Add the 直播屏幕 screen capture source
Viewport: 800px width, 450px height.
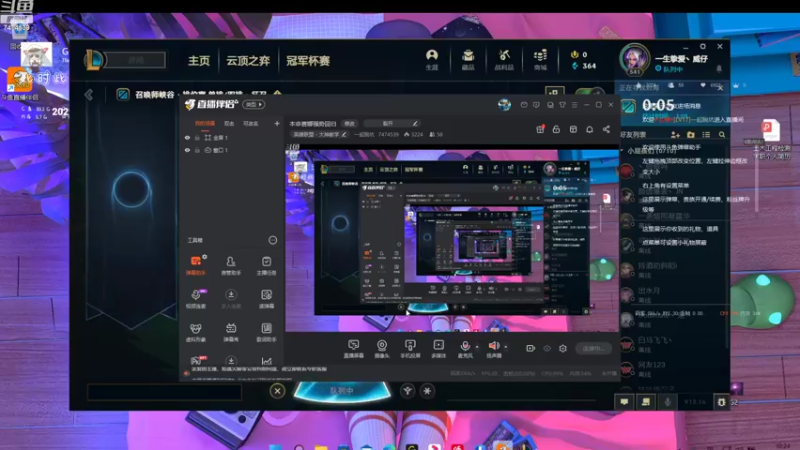click(x=353, y=349)
